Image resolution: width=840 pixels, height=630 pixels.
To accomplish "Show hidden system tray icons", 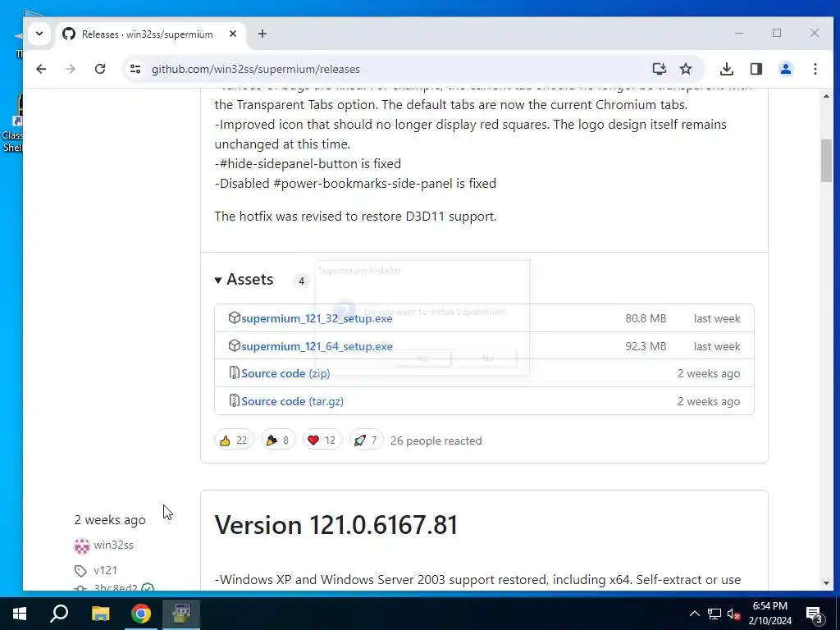I will (694, 614).
